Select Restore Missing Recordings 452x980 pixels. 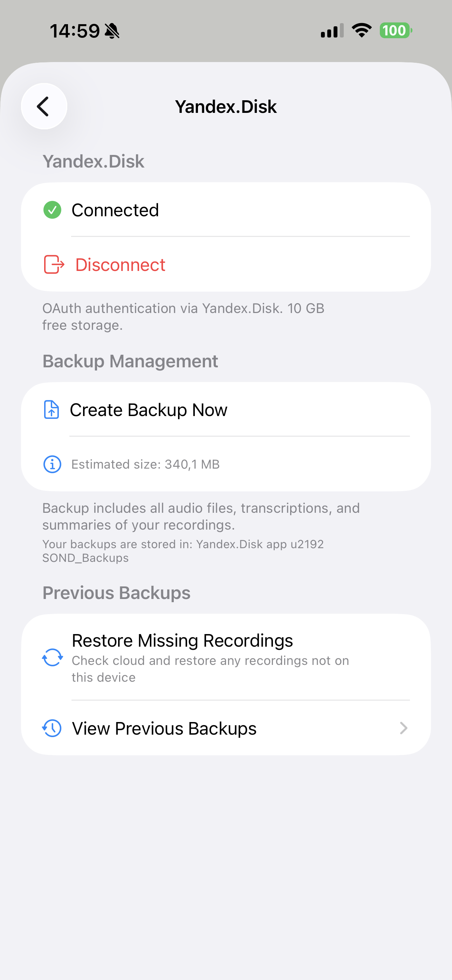(x=182, y=641)
